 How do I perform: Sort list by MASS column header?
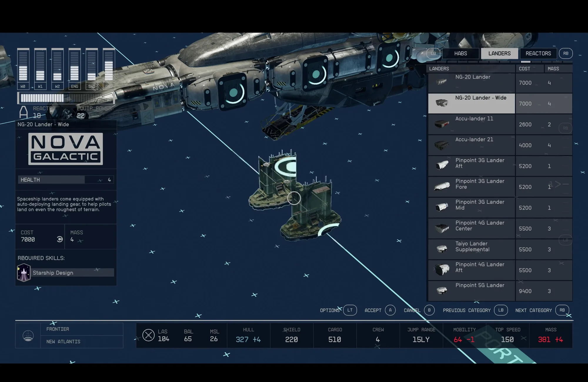(558, 69)
